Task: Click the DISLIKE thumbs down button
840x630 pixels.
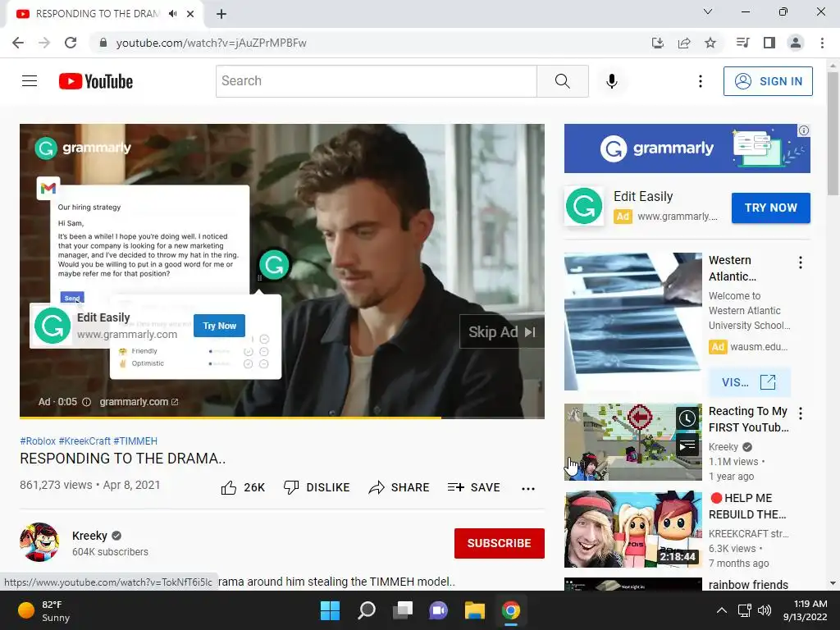Action: tap(317, 487)
